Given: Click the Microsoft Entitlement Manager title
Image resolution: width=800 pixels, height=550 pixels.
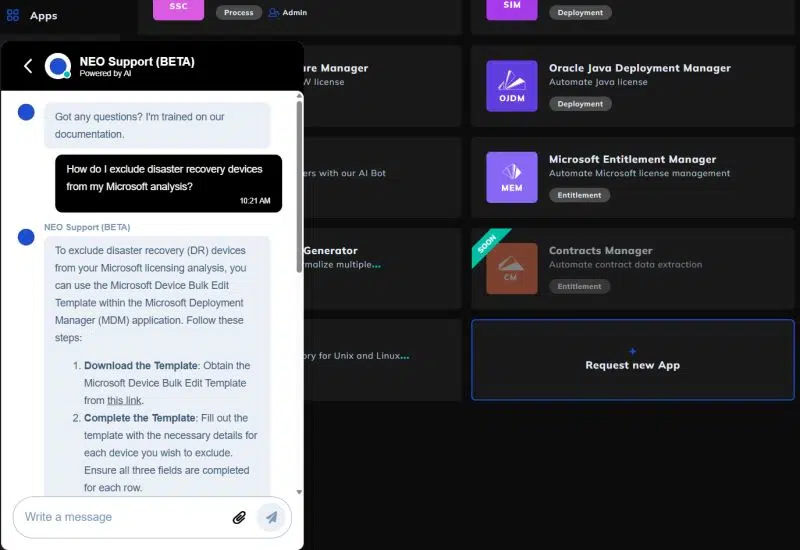Looking at the screenshot, I should tap(633, 159).
